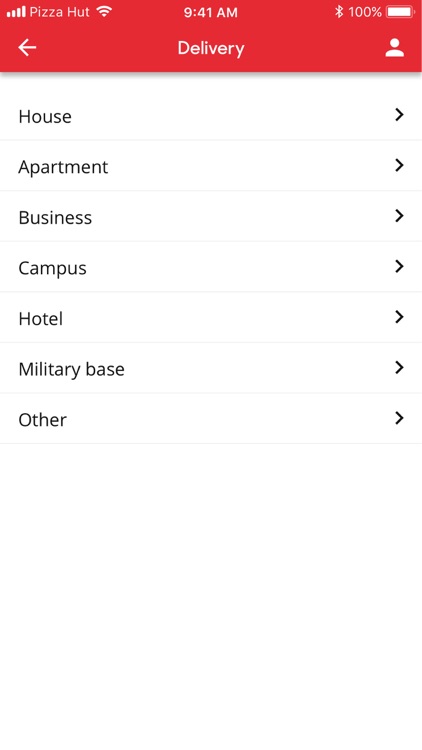Expand the House row chevron
The width and height of the screenshot is (422, 750).
point(399,115)
